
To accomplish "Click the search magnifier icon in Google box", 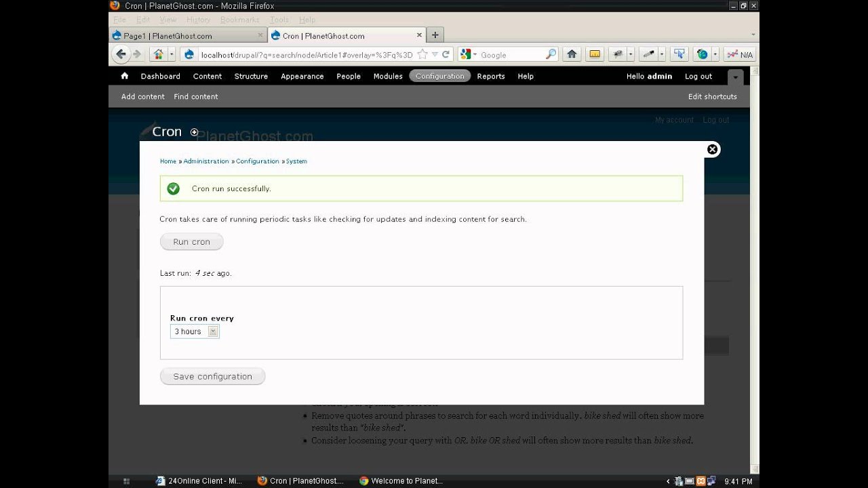I will click(x=551, y=54).
